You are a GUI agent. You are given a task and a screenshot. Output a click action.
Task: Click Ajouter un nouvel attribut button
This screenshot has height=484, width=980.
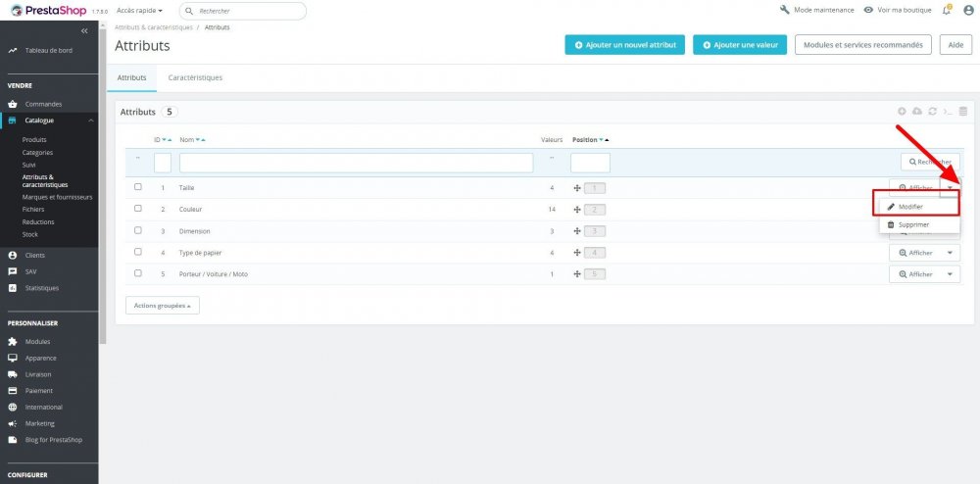(x=625, y=45)
